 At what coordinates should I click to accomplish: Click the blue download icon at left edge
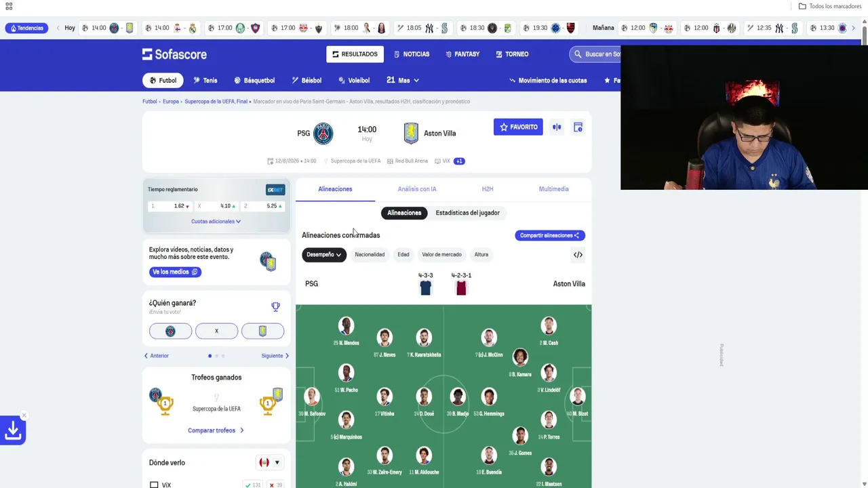click(x=13, y=430)
